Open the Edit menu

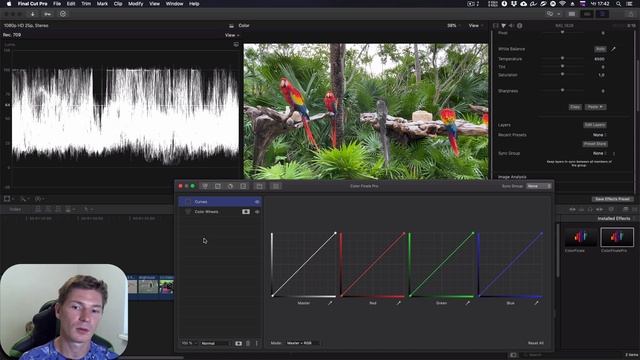(71, 4)
